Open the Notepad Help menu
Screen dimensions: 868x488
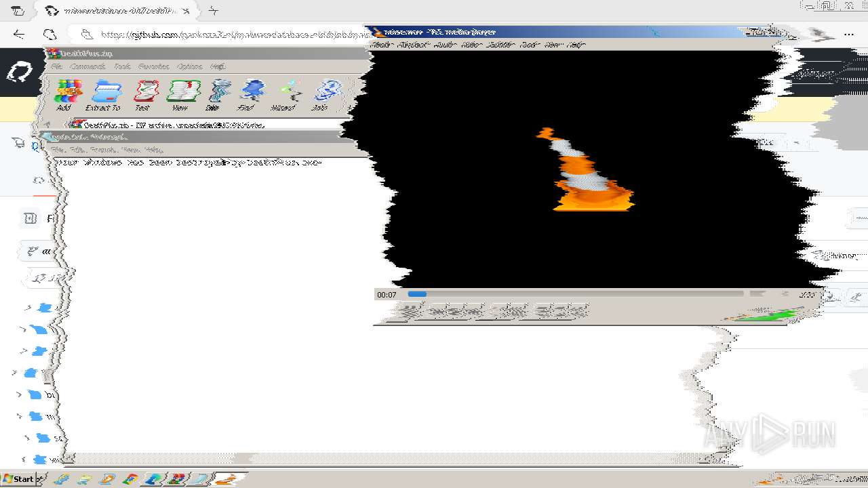[154, 149]
